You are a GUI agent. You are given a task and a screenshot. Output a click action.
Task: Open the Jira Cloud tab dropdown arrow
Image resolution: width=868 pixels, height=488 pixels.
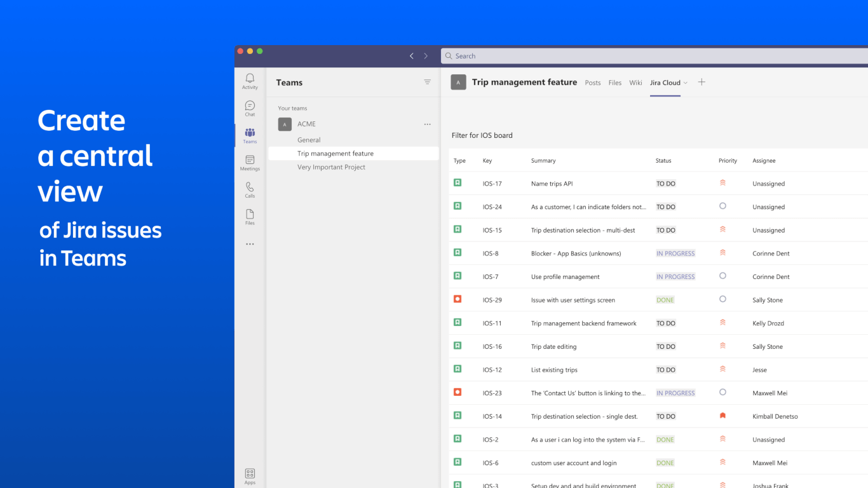coord(685,83)
